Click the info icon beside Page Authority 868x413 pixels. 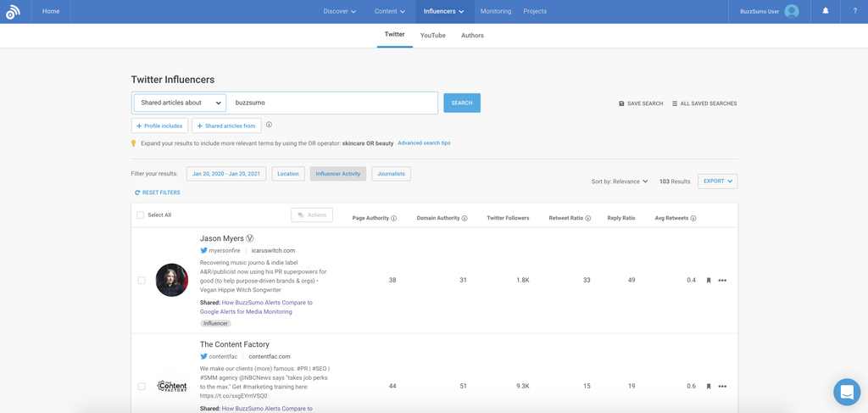(x=394, y=219)
